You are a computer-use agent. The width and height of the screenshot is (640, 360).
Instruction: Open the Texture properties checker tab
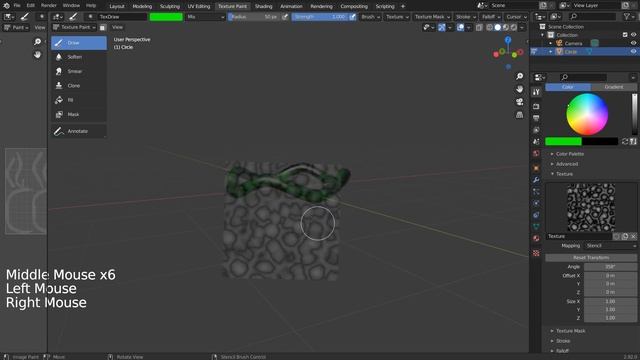[536, 253]
